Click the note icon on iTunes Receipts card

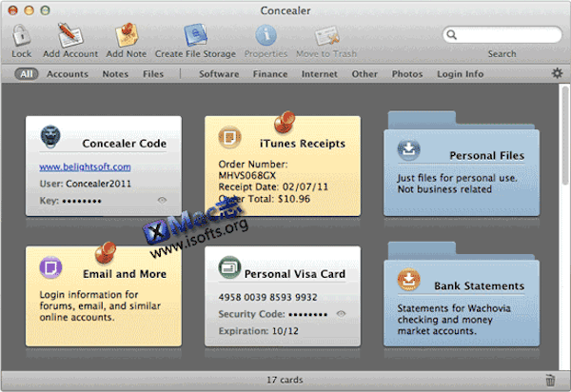click(x=229, y=137)
